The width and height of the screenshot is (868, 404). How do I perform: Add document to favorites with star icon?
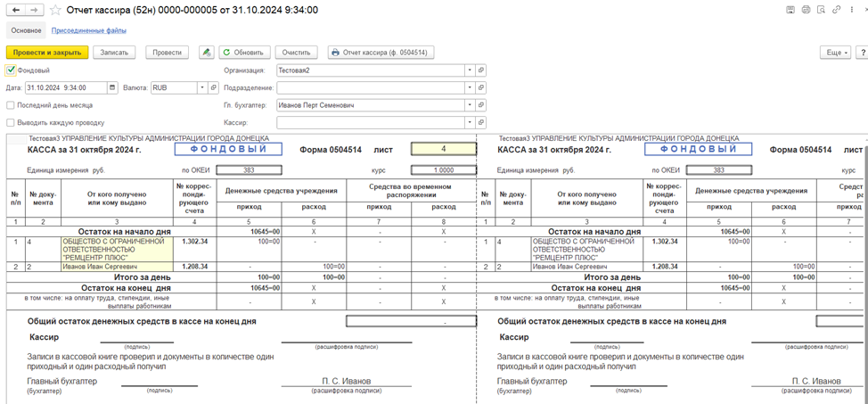(x=54, y=10)
